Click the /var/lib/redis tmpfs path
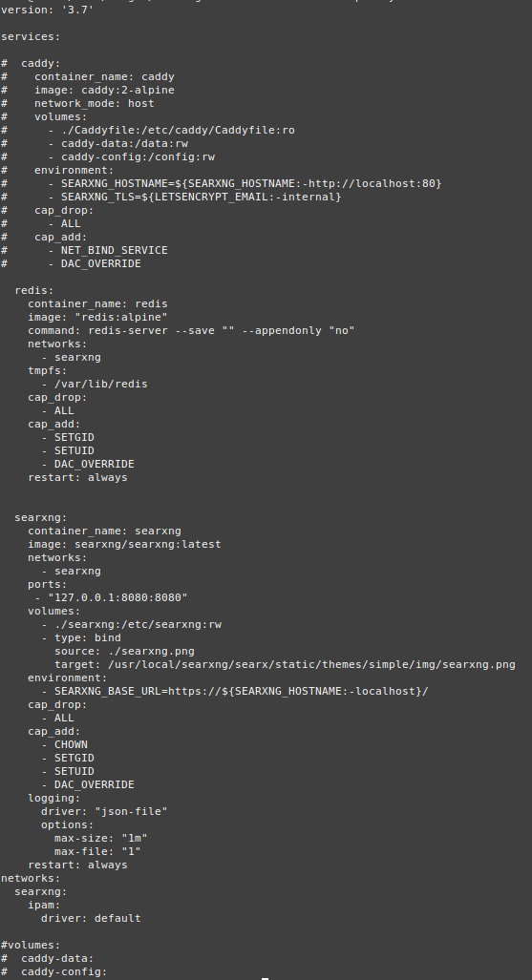The width and height of the screenshot is (532, 980). tap(101, 384)
